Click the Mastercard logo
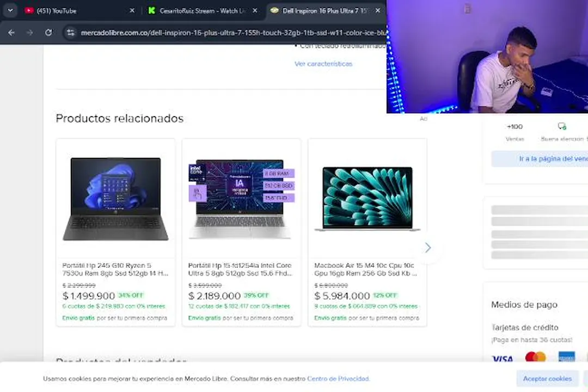The height and width of the screenshot is (392, 588). [536, 357]
